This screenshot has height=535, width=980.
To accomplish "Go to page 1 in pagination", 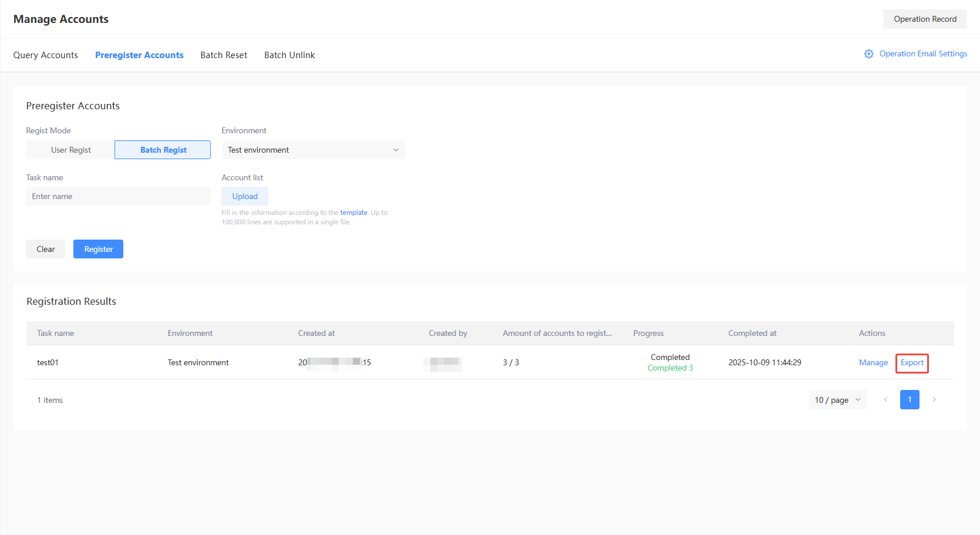I will coord(910,400).
